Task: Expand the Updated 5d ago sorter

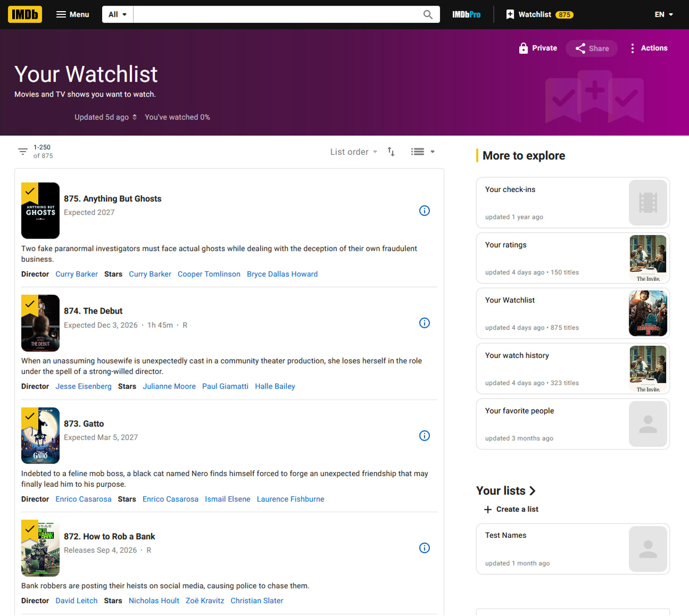Action: click(x=105, y=117)
